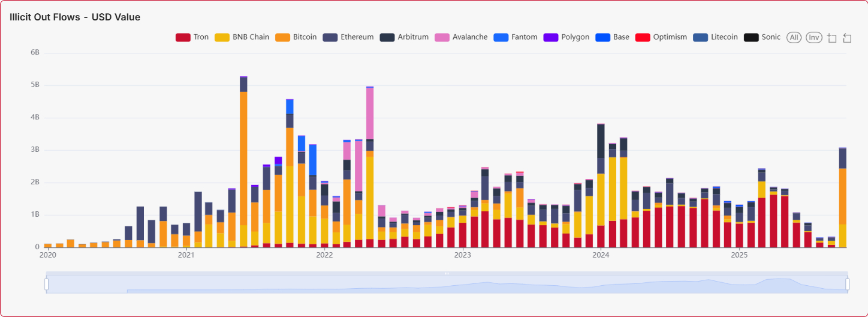Activate the area zoom tool icon
The height and width of the screenshot is (317, 868).
coord(831,38)
